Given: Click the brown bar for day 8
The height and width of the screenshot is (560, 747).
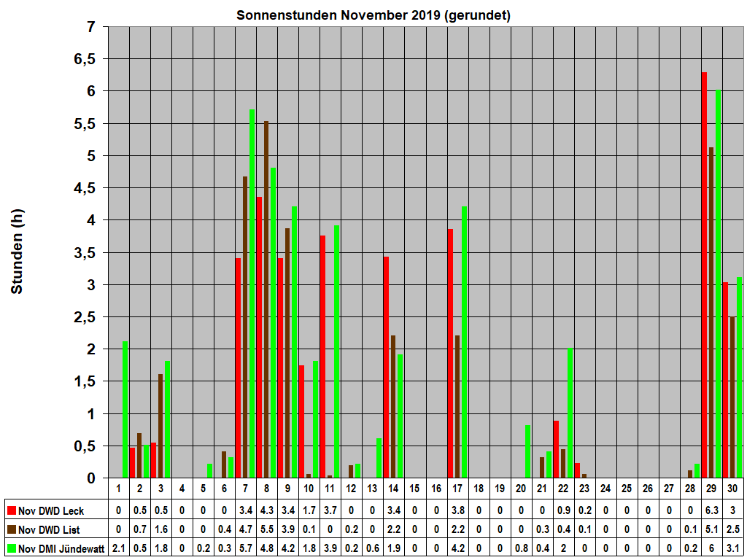Looking at the screenshot, I should click(x=266, y=300).
